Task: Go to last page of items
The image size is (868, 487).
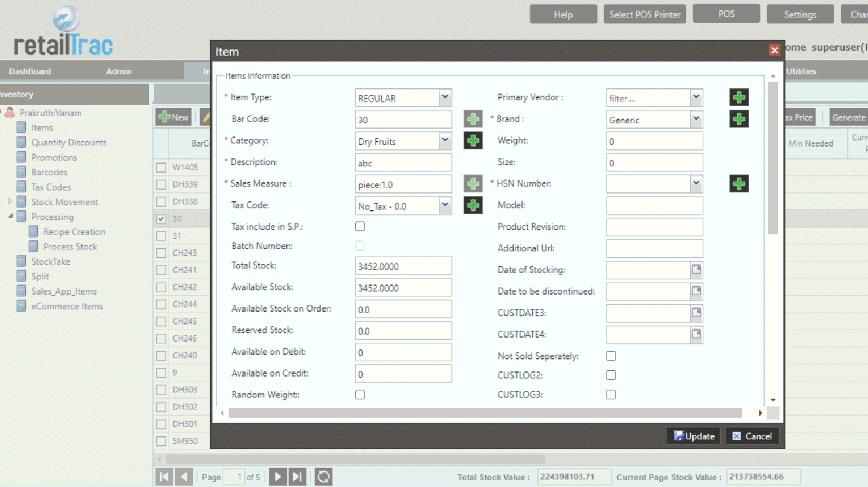Action: (297, 477)
